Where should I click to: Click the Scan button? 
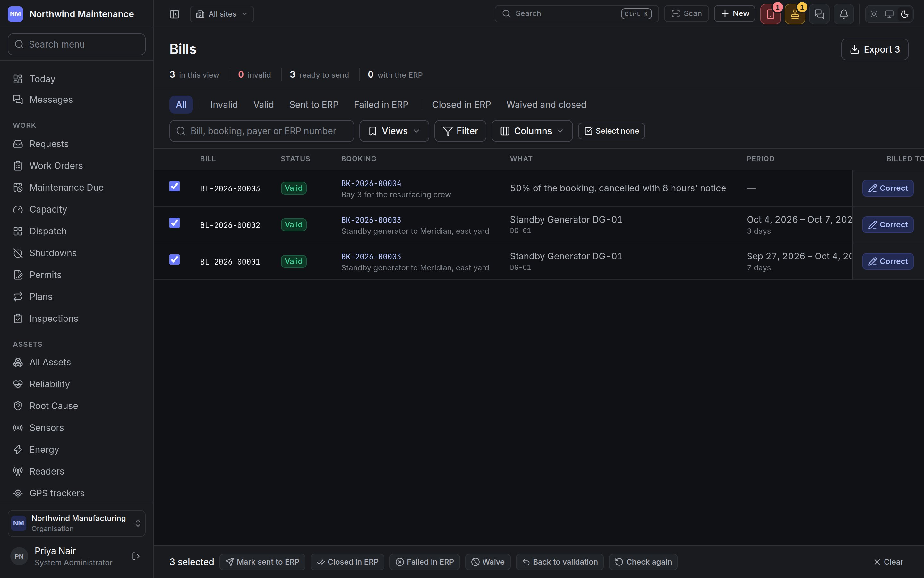pos(686,14)
